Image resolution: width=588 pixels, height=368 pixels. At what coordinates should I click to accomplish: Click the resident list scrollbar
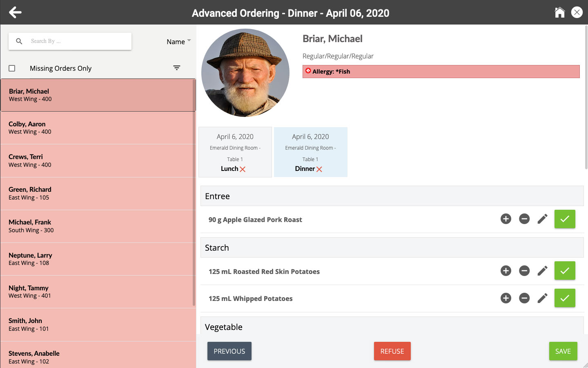click(194, 204)
